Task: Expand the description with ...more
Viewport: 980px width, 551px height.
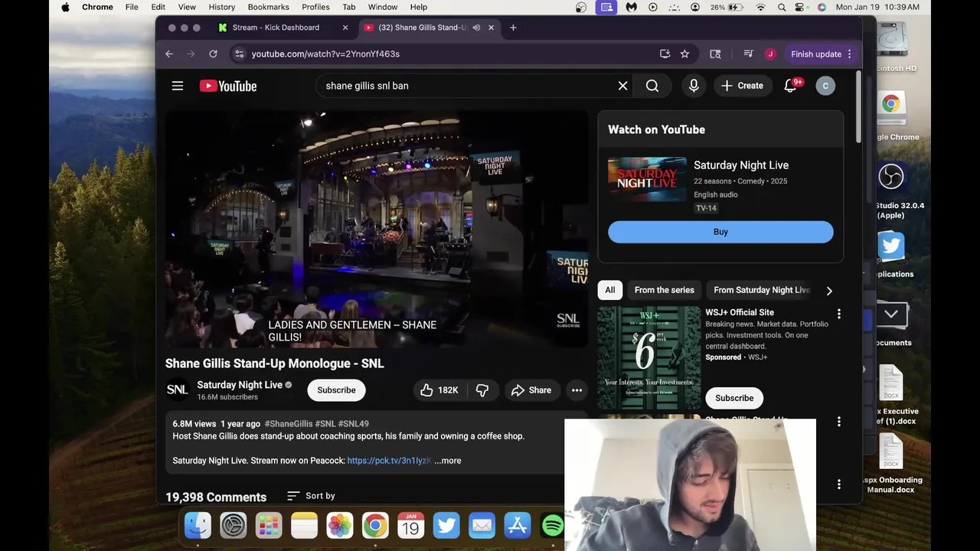Action: coord(448,461)
